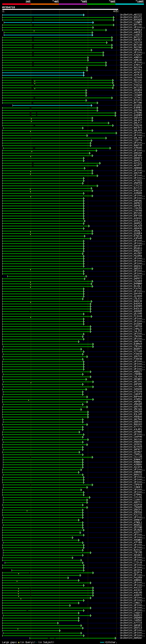Screen dimensions: 146x644
Task: Click the white query sequence bar
Action: [60, 9]
